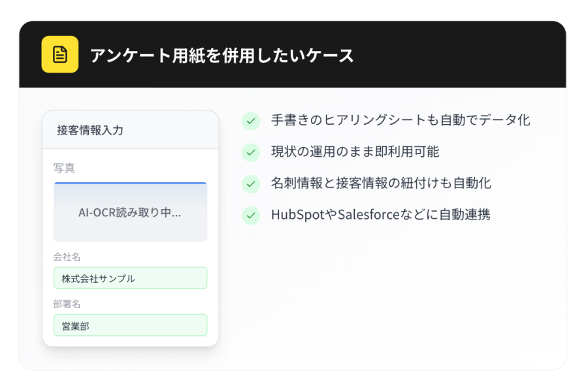Click the green checkmark beside HubSpotやSalesforce
This screenshot has height=392, width=588.
[250, 215]
